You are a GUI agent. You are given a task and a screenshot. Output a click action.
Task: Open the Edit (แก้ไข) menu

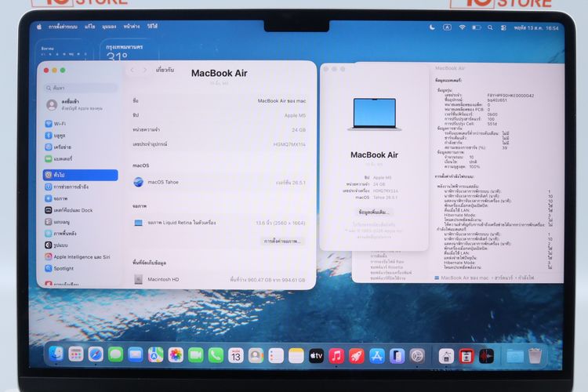click(x=89, y=27)
